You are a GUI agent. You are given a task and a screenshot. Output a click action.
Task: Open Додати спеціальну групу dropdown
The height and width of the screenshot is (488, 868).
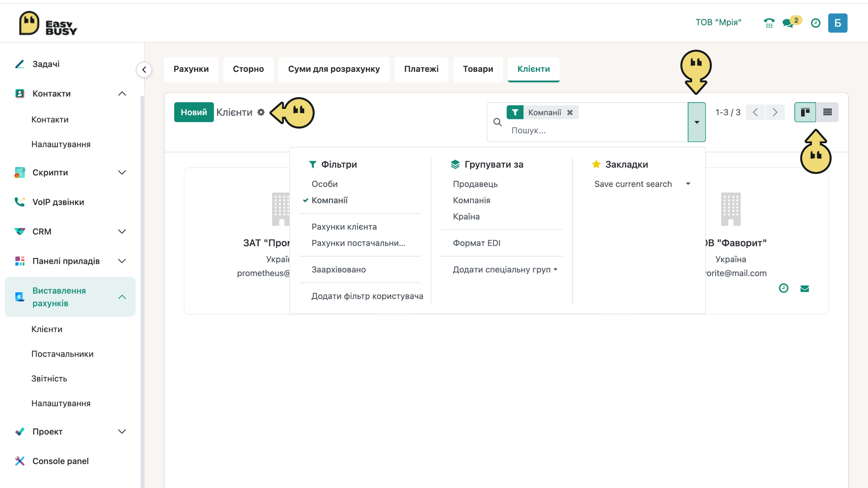[505, 270]
